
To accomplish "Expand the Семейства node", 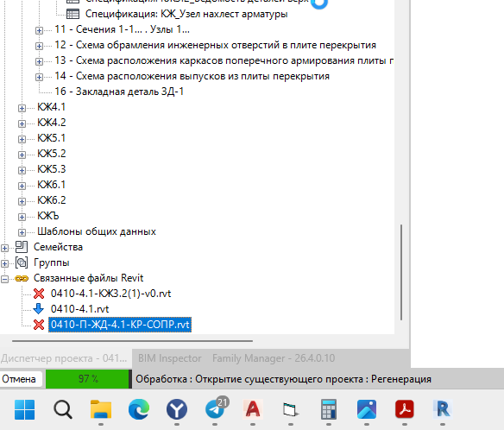I will tap(4, 248).
